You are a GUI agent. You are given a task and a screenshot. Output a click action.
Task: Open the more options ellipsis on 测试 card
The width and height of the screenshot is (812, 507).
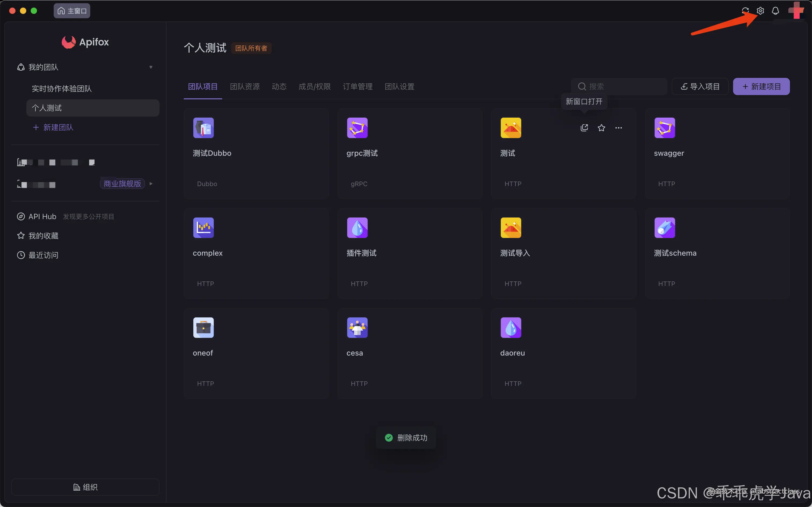pos(618,128)
